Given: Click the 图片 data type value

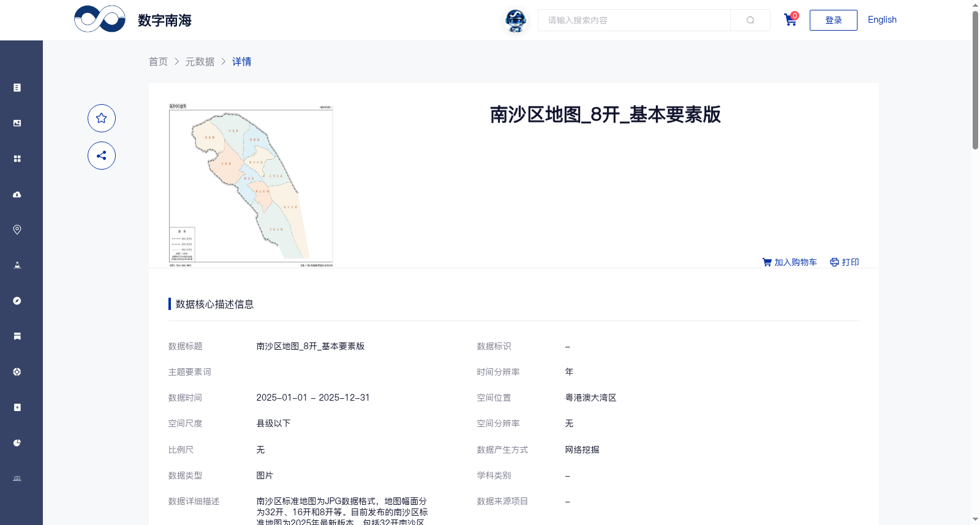Looking at the screenshot, I should tap(265, 475).
